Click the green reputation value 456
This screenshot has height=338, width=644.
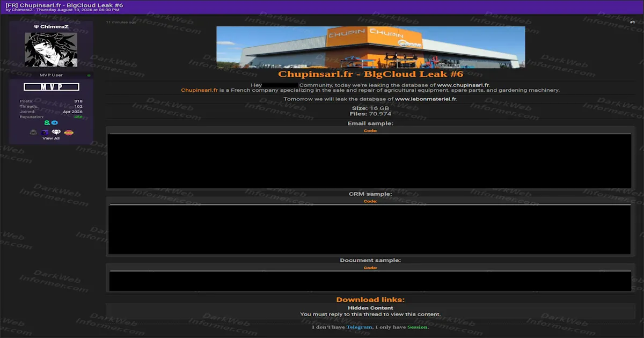coord(78,117)
